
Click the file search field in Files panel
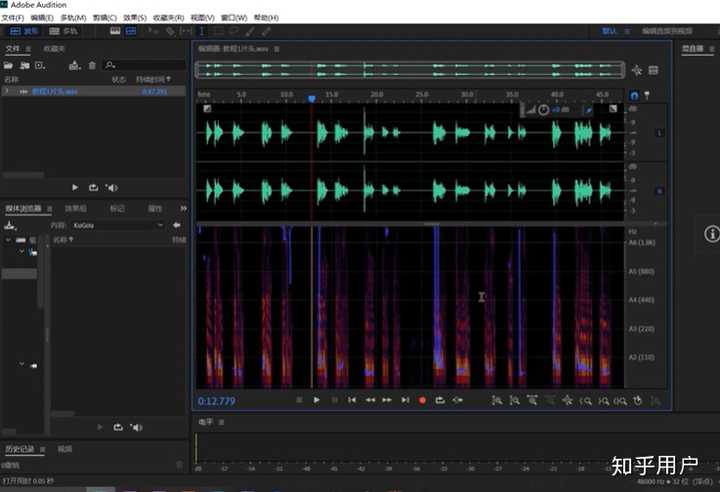tap(145, 65)
